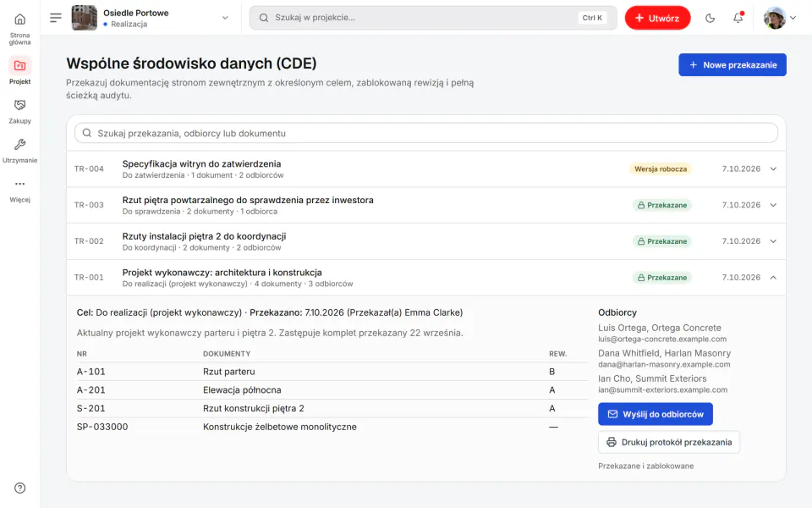Screen dimensions: 812x508
Task: Click ian@summit-exteriors.example.com email
Action: pos(662,389)
